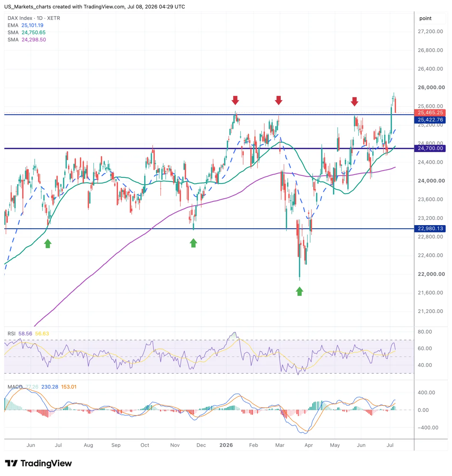
Task: Click the 22,000.00 price axis label
Action: coord(431,274)
